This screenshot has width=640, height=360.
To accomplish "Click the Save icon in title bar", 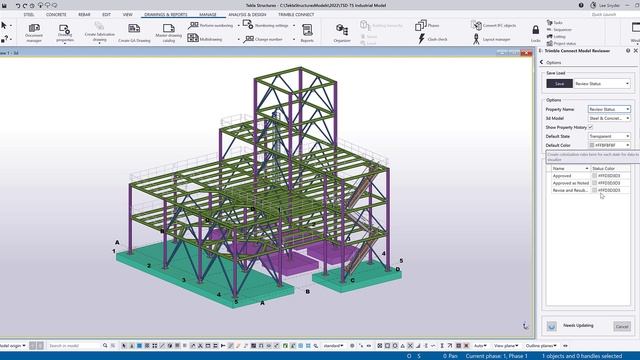I will (5, 5).
